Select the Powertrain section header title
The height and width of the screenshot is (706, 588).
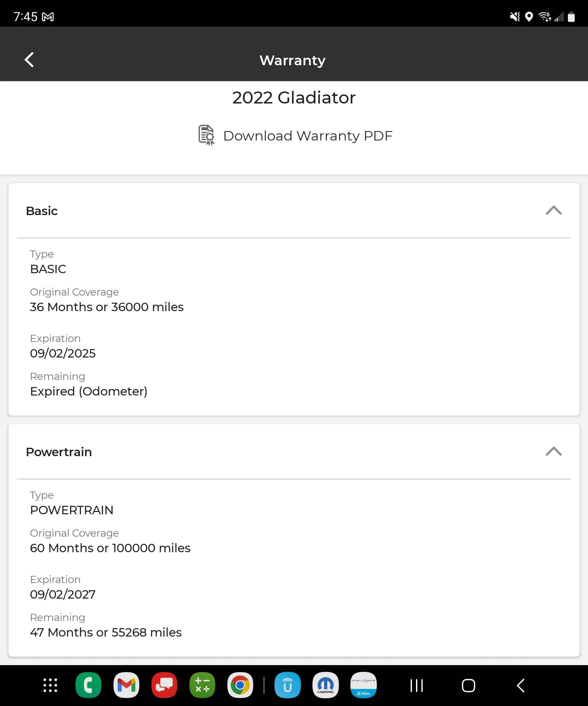click(x=59, y=452)
